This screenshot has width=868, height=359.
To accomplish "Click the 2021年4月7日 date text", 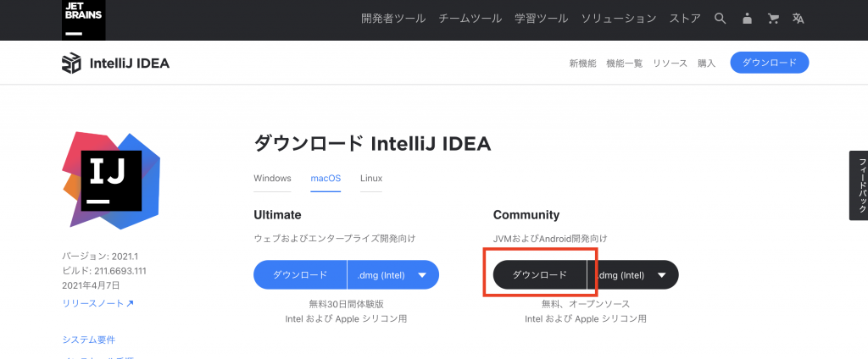I will pos(91,286).
